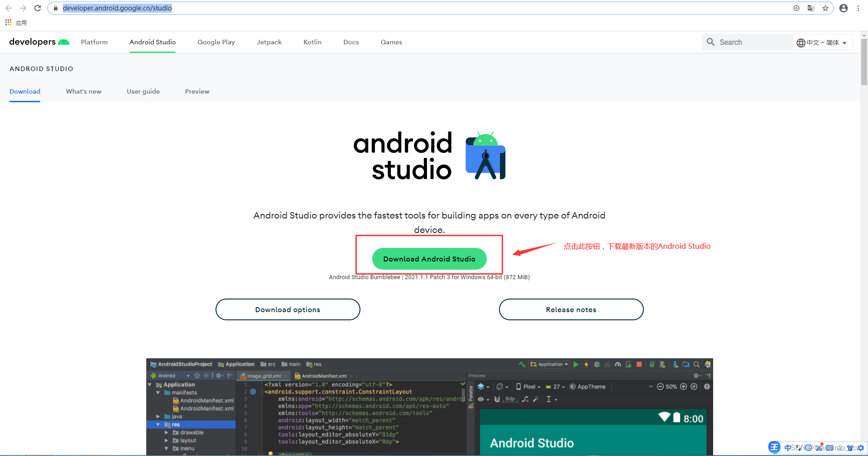The image size is (868, 456).
Task: Click the padlock site info icon
Action: [x=56, y=8]
